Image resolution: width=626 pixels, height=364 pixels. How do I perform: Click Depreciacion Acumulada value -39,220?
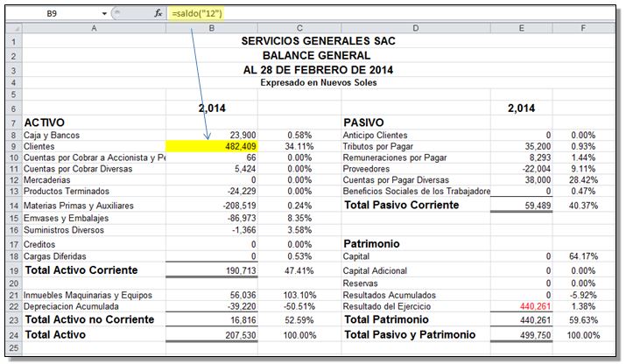[242, 306]
